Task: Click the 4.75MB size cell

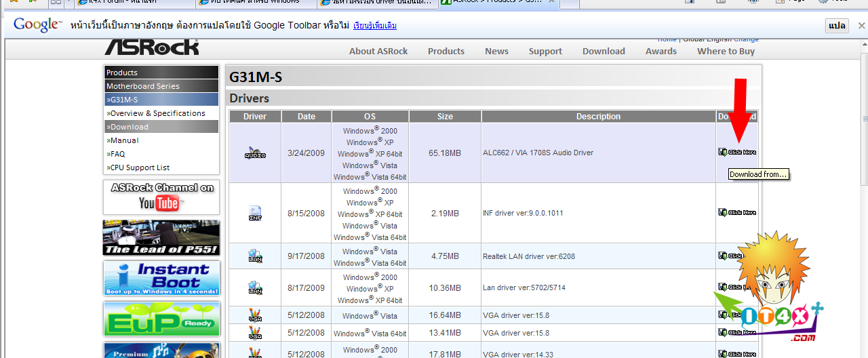Action: [445, 257]
